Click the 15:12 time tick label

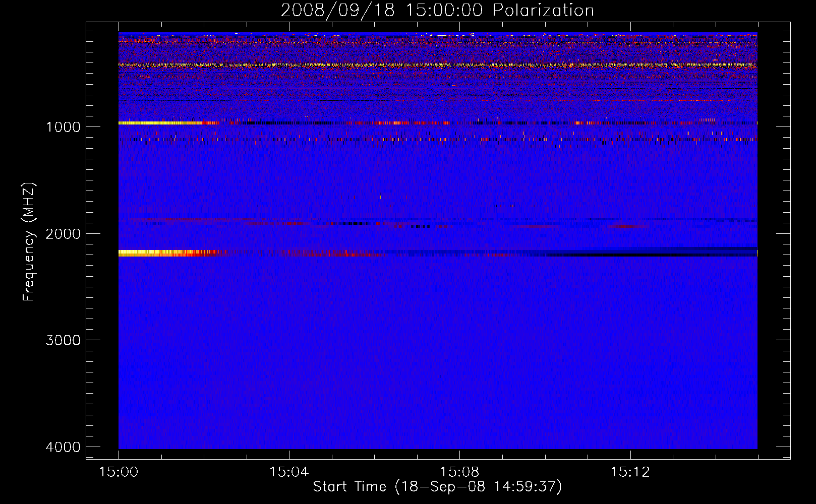click(630, 472)
